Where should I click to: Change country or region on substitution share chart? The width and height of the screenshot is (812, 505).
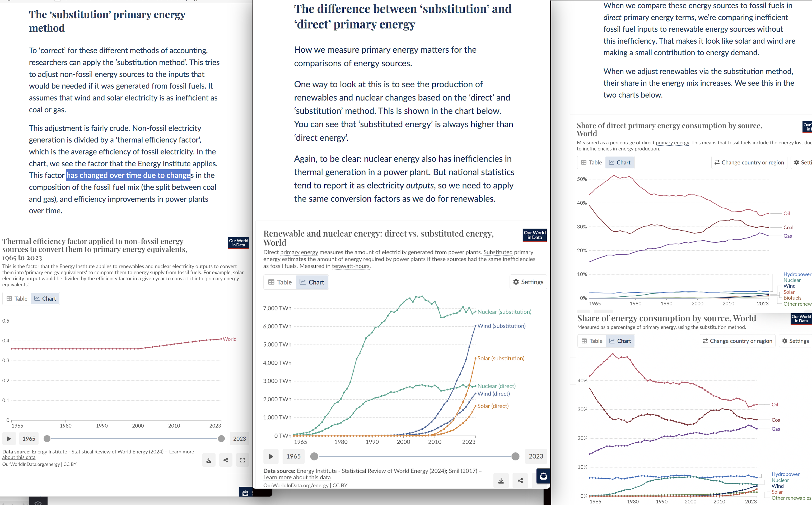(737, 341)
